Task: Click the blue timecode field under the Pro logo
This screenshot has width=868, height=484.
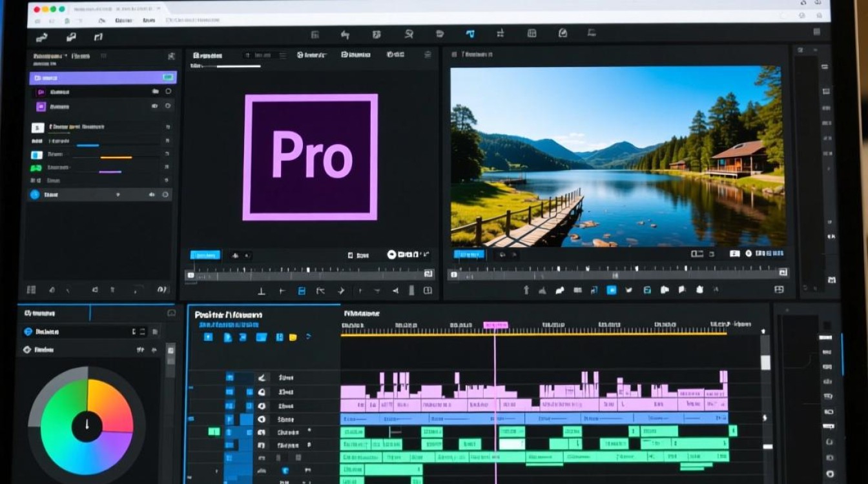Action: [x=205, y=255]
